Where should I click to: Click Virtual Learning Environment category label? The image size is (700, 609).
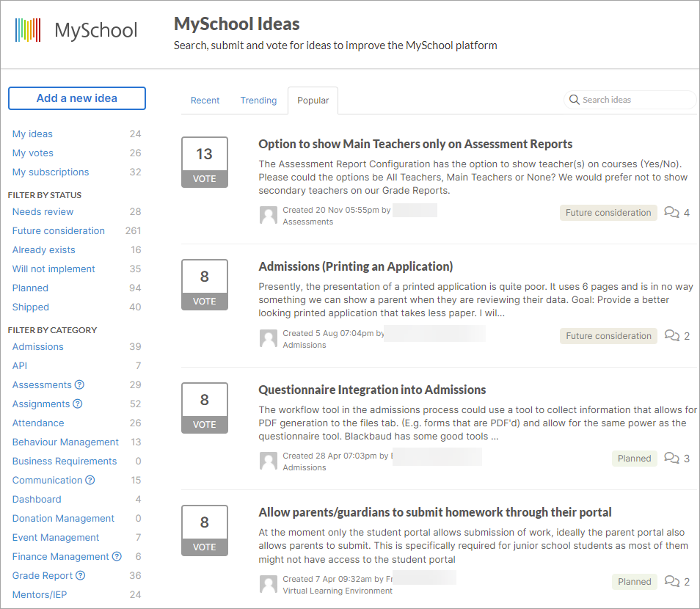tap(338, 591)
